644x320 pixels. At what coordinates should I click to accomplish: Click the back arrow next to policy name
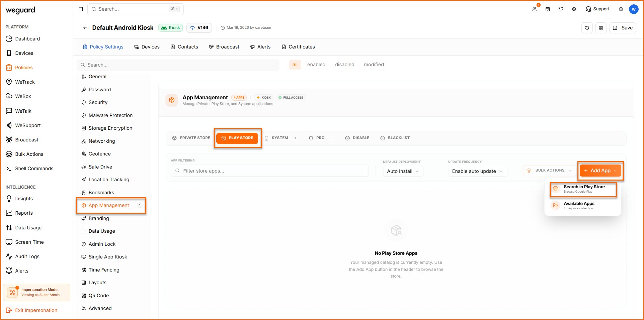pos(85,28)
